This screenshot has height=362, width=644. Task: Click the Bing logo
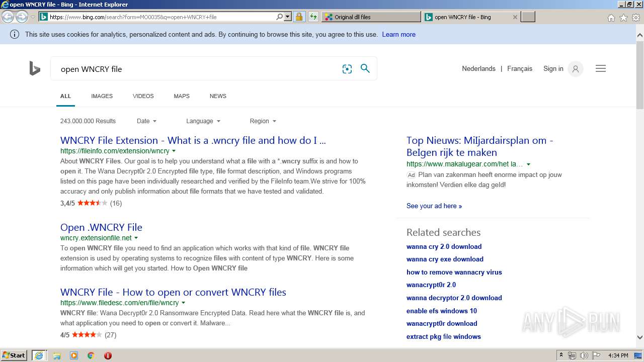pyautogui.click(x=35, y=68)
